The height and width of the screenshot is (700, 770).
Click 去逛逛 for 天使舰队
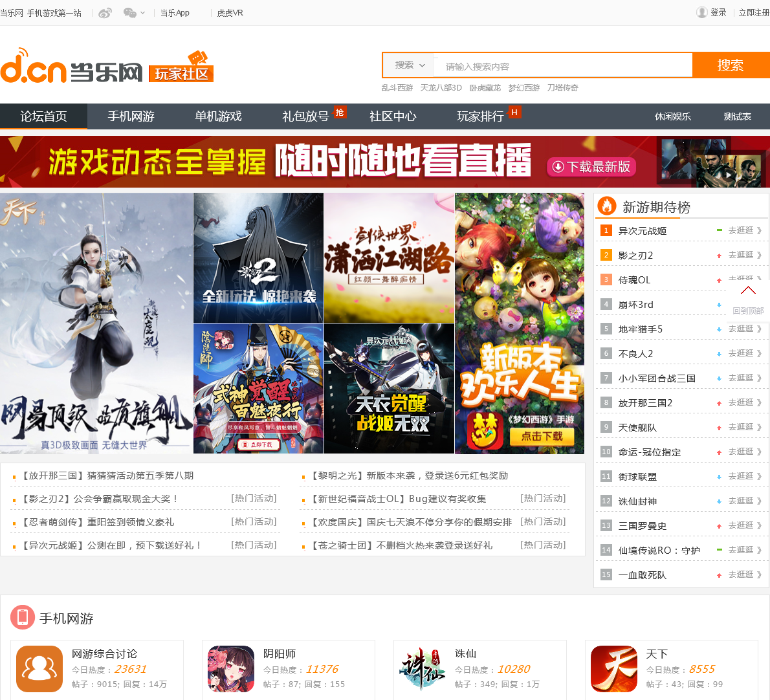745,427
